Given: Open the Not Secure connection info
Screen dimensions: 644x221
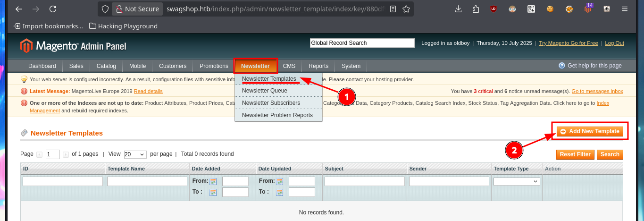Looking at the screenshot, I should (x=137, y=9).
